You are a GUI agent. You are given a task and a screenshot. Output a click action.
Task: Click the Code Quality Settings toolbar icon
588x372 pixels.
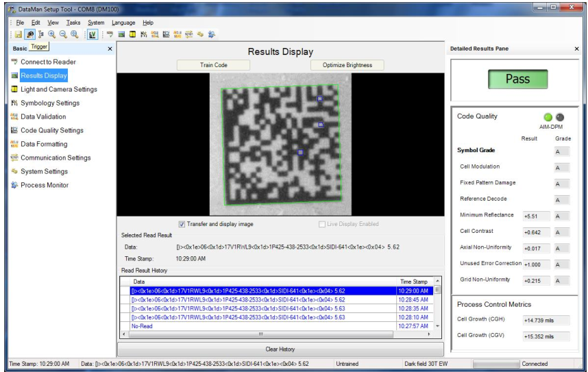point(166,34)
